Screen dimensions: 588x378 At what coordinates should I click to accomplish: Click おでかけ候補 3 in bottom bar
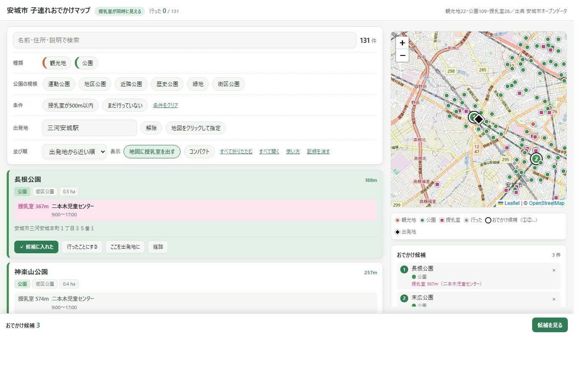point(23,325)
